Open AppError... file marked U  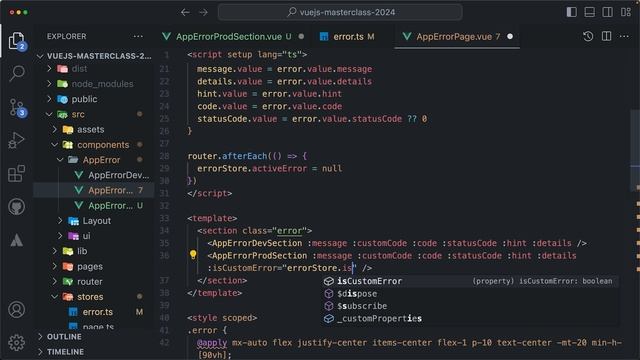[x=94, y=206]
